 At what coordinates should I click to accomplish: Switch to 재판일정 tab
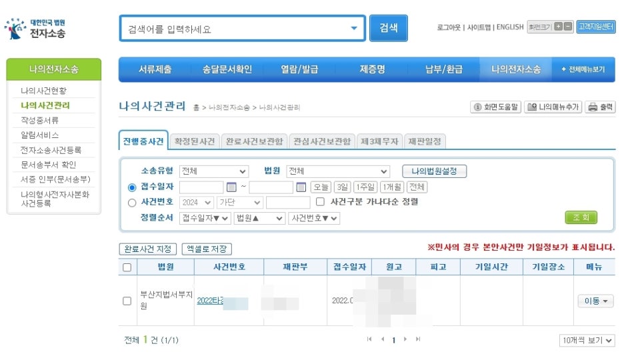click(x=425, y=141)
